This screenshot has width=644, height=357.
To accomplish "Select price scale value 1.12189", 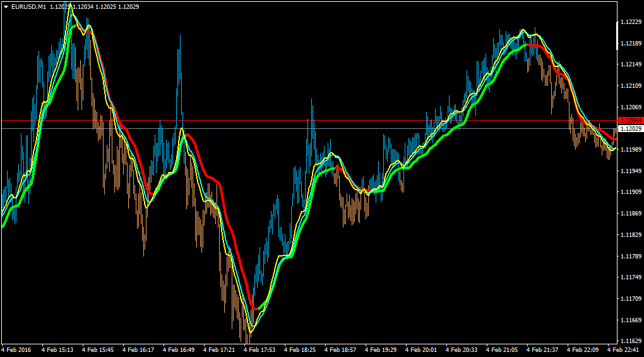I will (x=631, y=43).
